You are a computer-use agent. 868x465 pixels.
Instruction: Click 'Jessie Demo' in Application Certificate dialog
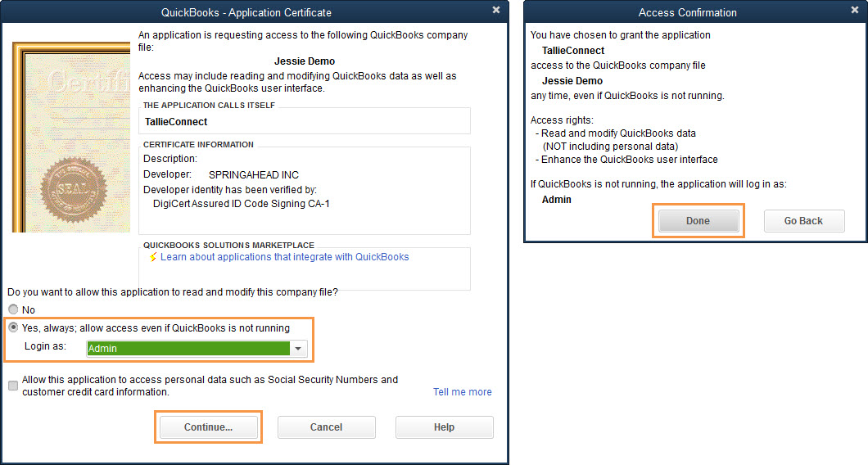coord(305,61)
